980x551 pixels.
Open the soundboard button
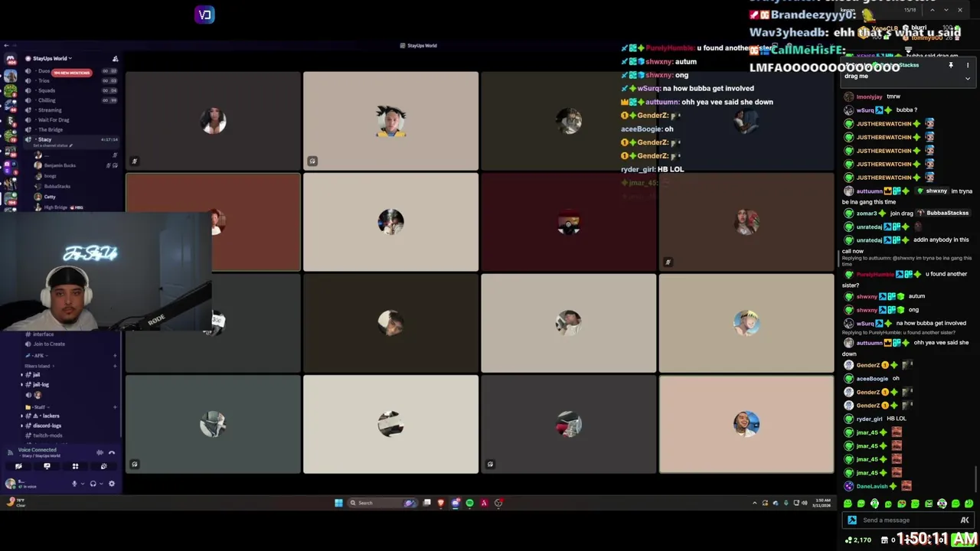click(x=104, y=466)
